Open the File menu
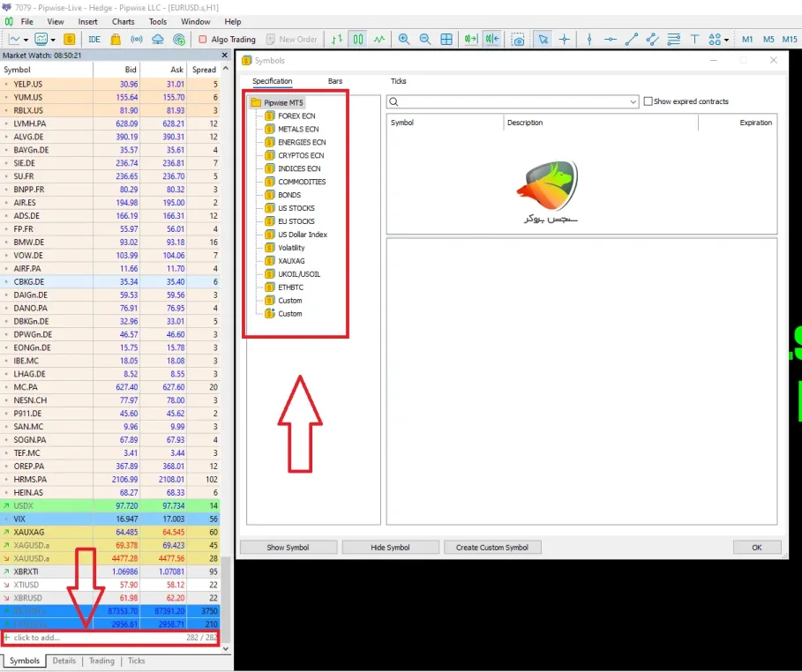 [x=26, y=21]
